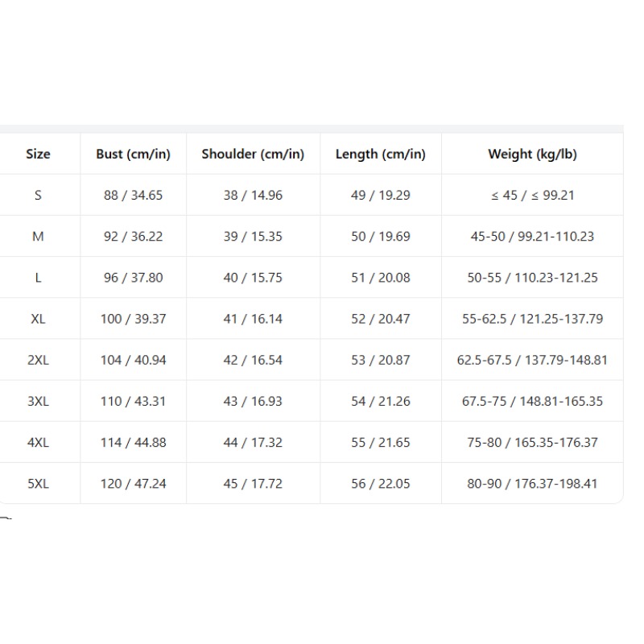Select the M weight range 45-50 / 99.21-110.23

tap(532, 236)
